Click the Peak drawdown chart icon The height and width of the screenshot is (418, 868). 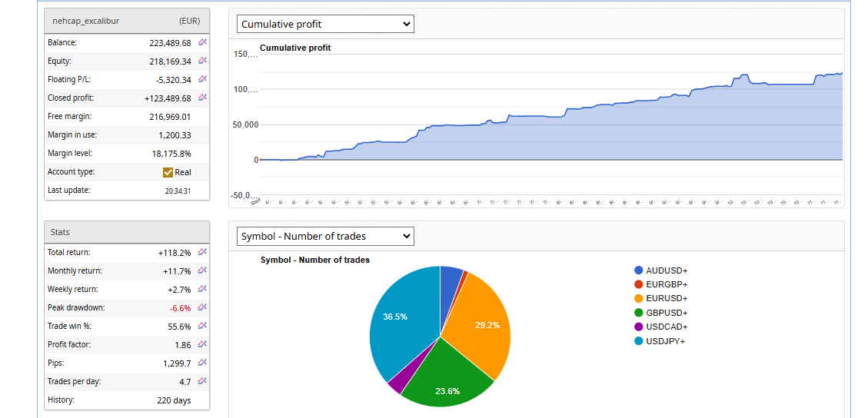pos(202,307)
